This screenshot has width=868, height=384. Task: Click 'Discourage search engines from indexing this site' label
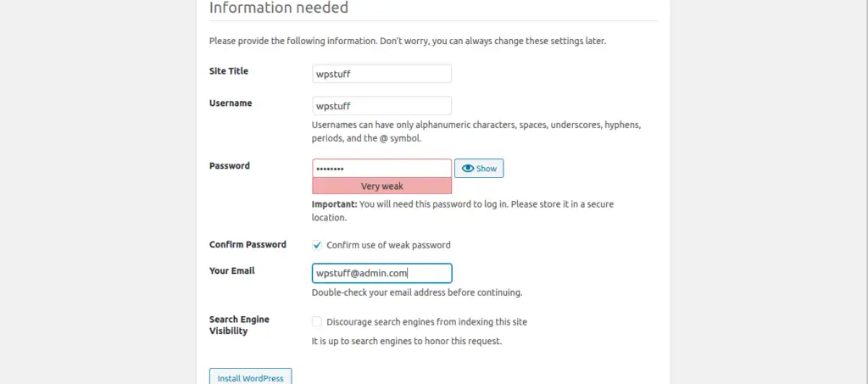click(427, 321)
